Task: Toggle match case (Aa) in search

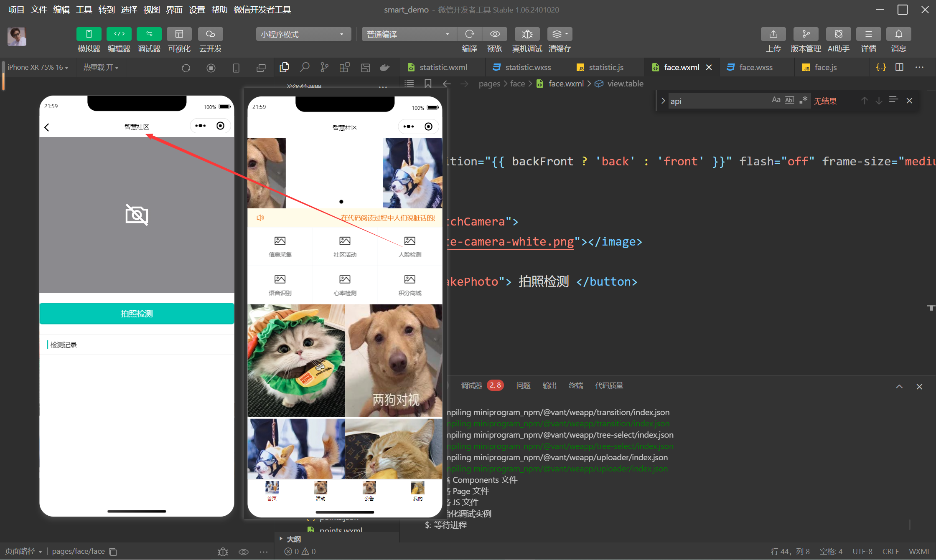Action: [776, 100]
